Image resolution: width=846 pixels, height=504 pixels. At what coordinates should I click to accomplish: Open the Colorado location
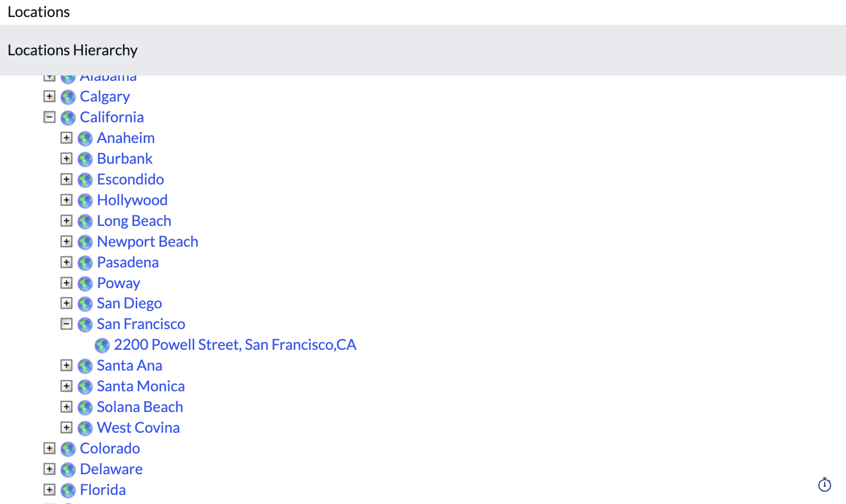point(110,448)
